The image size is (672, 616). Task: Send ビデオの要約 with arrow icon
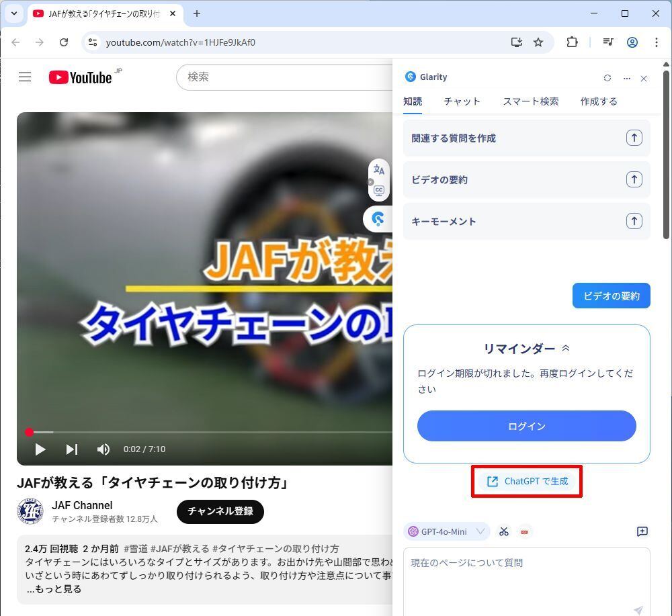[634, 179]
